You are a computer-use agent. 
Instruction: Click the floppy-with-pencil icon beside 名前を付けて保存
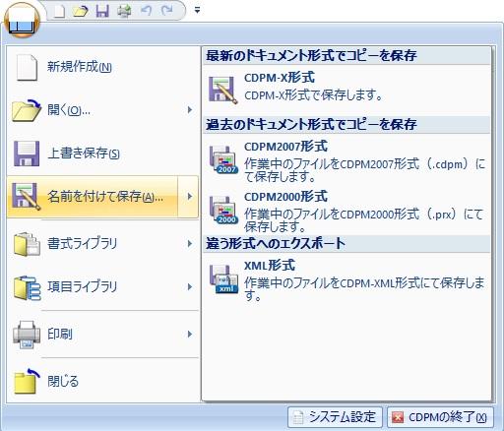click(27, 197)
